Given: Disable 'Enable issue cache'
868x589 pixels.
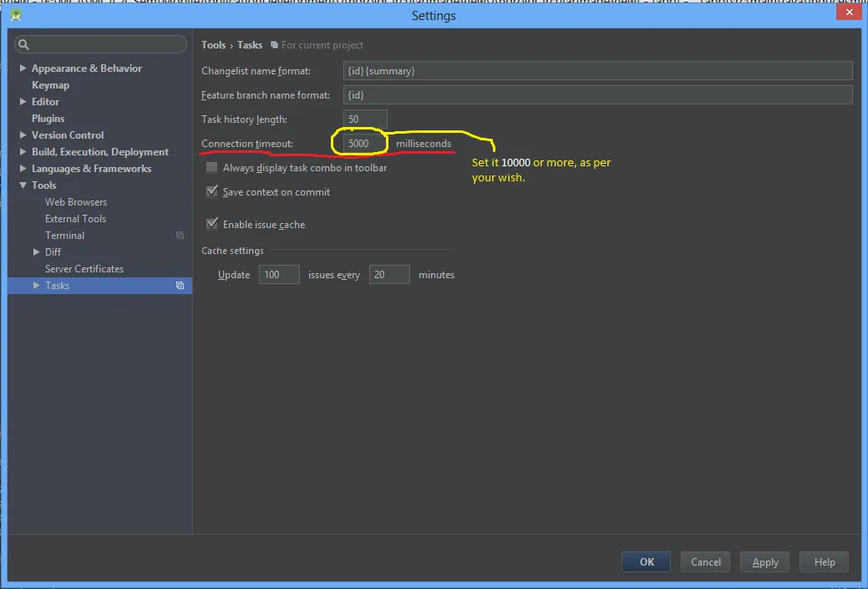Looking at the screenshot, I should tap(211, 224).
